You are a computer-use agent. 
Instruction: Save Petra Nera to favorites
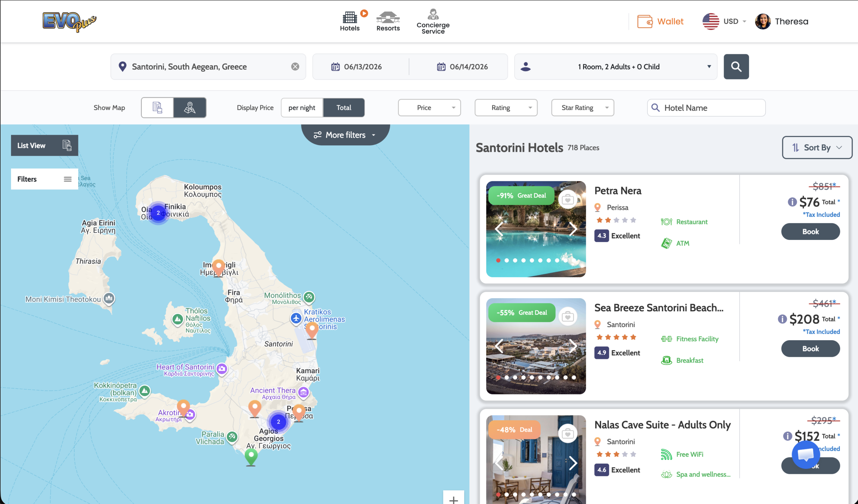click(567, 200)
